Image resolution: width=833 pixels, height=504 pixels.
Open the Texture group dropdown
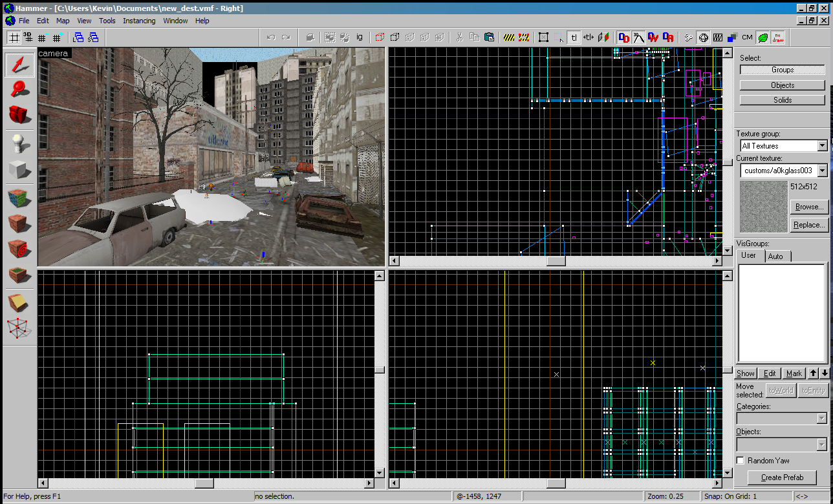823,146
